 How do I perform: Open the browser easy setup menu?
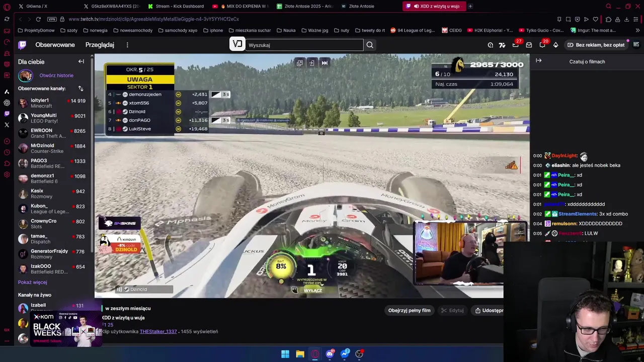(x=636, y=19)
